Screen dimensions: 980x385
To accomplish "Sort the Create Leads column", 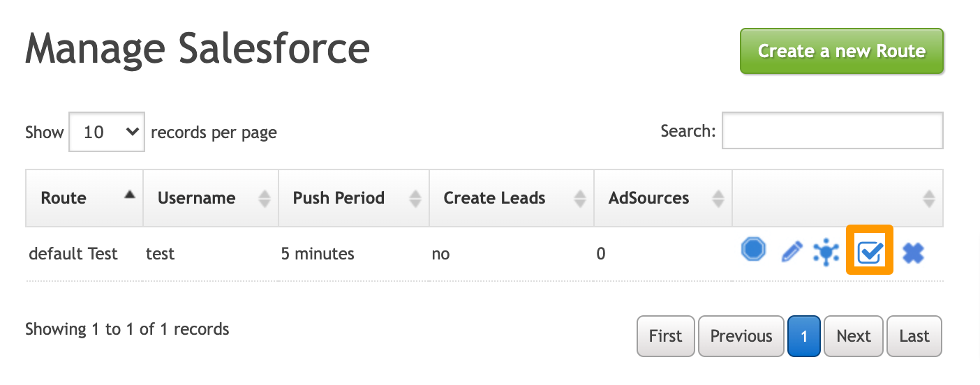I will (579, 199).
